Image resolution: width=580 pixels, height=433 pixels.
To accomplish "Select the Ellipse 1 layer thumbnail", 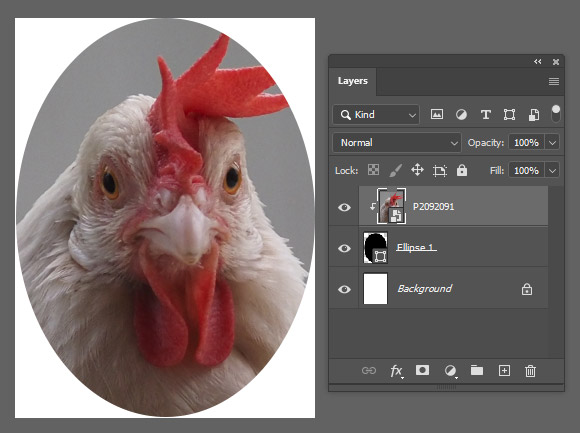I will [375, 248].
